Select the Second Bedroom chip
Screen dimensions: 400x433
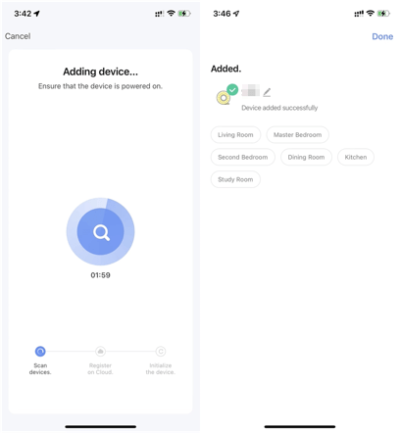[243, 157]
